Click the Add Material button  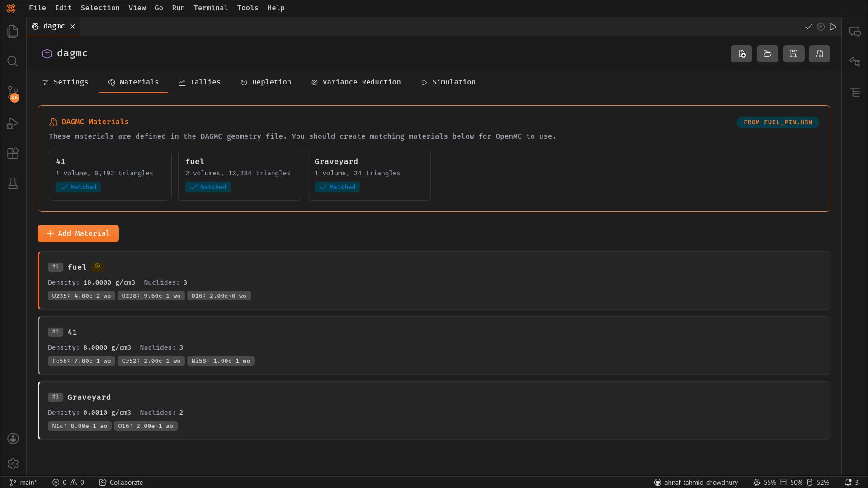(78, 234)
